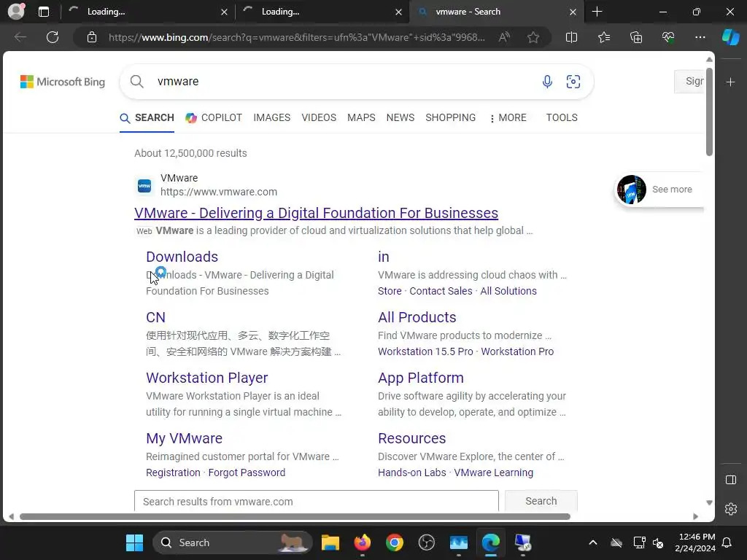The height and width of the screenshot is (560, 747).
Task: Activate Read aloud icon in address bar
Action: click(504, 37)
